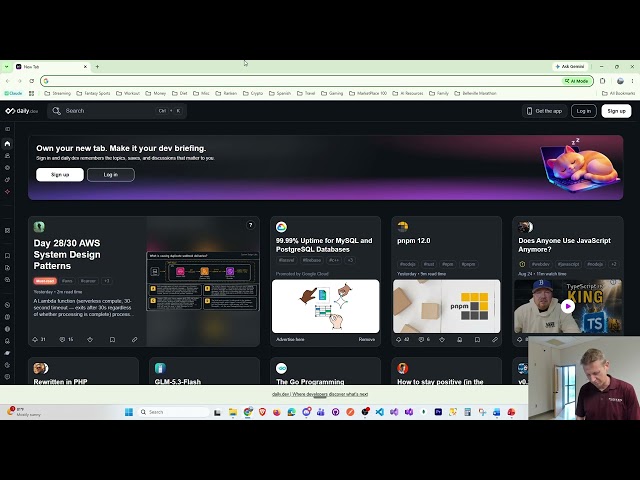Viewport: 640px width, 480px height.
Task: Click the Advertise here link
Action: (x=290, y=339)
